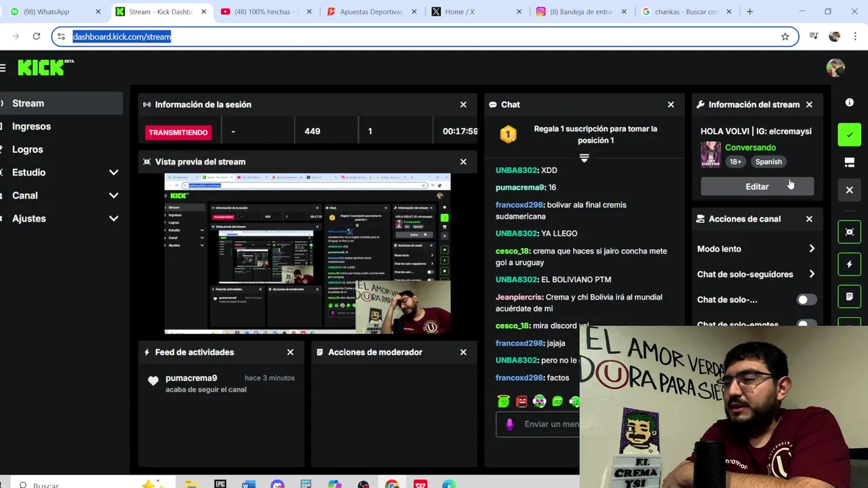Click the Editar button
Image resolution: width=868 pixels, height=488 pixels.
coord(757,186)
